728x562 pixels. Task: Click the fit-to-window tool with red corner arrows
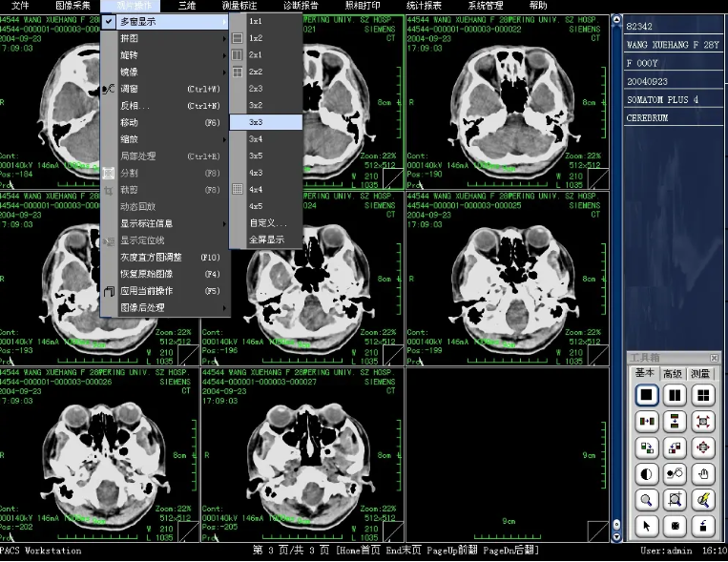703,422
